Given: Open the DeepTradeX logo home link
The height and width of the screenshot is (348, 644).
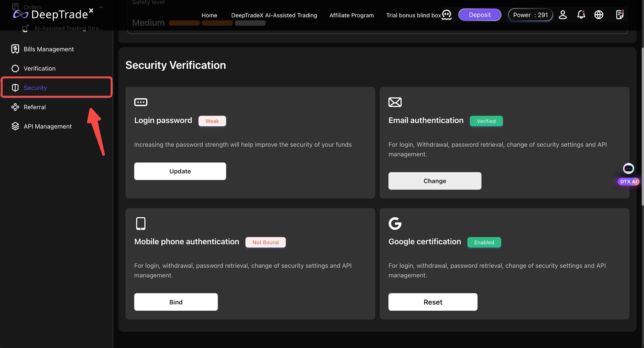Looking at the screenshot, I should [53, 14].
